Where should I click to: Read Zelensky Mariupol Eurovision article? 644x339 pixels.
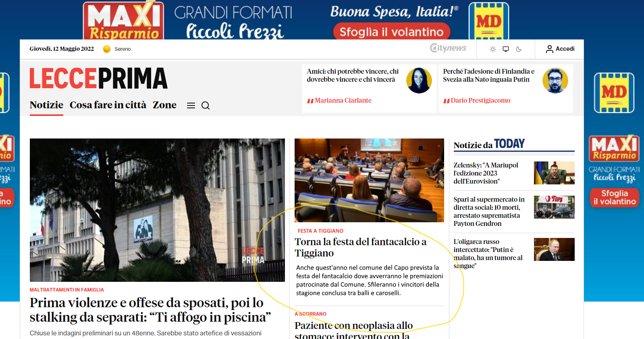pos(486,173)
